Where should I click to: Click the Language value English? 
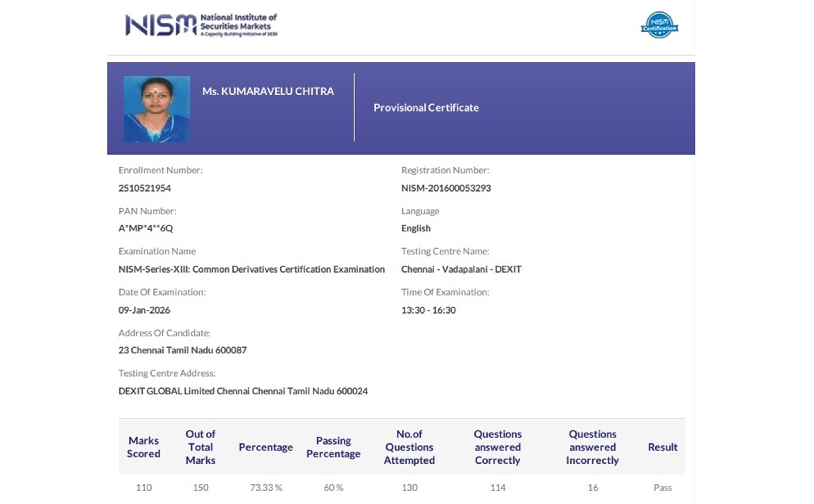click(416, 228)
